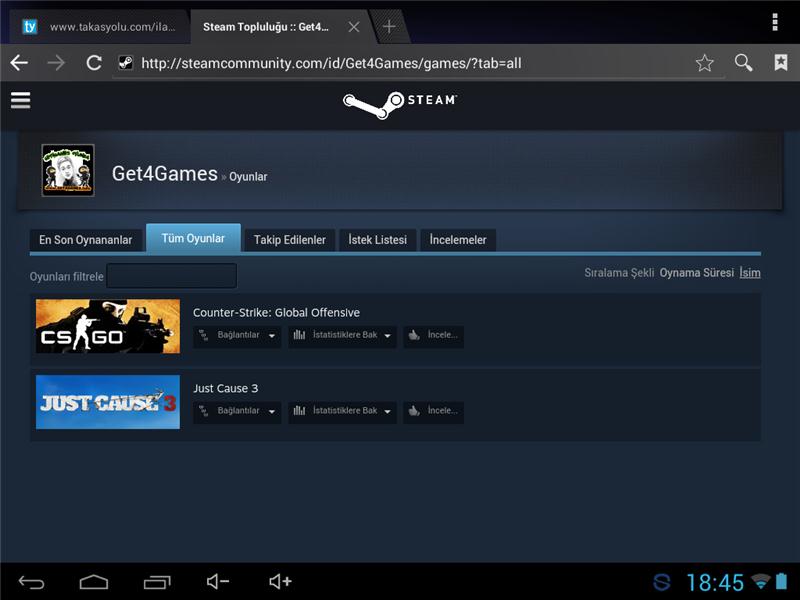The image size is (800, 600).
Task: Open the Steam hamburger menu
Action: [20, 100]
